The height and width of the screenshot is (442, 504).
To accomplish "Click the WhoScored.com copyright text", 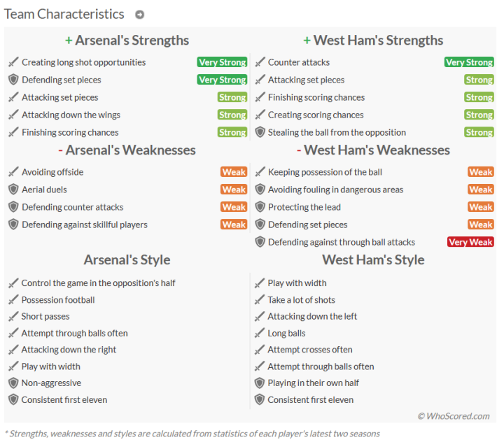I will tap(454, 416).
